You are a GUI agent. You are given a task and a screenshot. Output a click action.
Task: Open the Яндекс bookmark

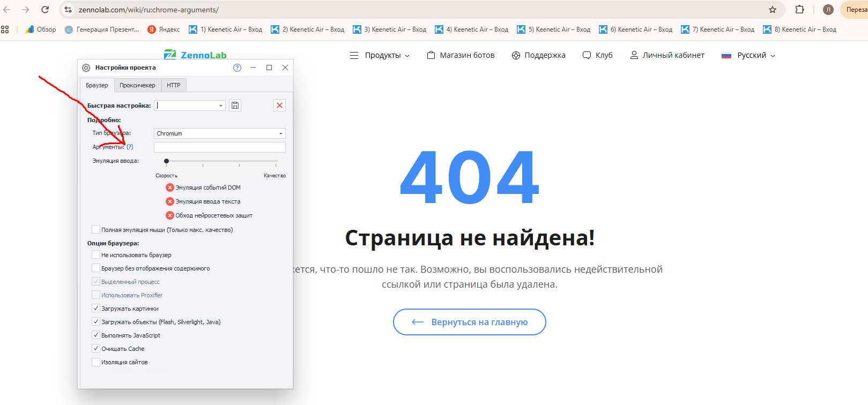coord(164,29)
